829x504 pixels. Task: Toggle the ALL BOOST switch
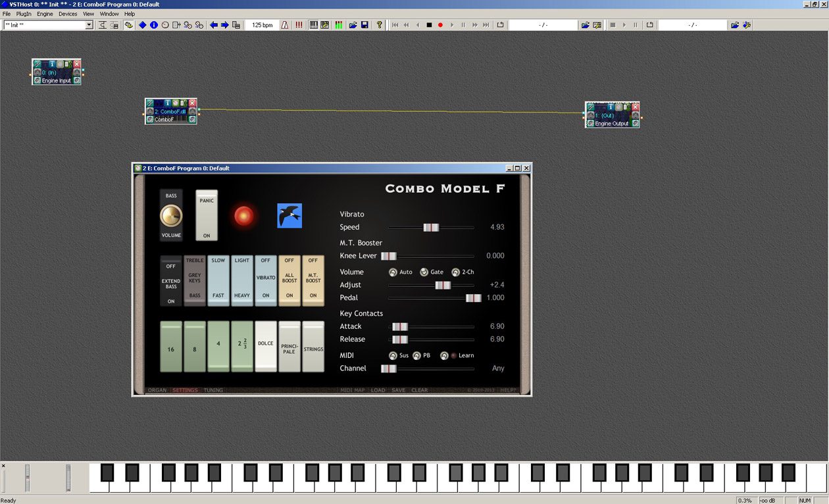coord(289,281)
